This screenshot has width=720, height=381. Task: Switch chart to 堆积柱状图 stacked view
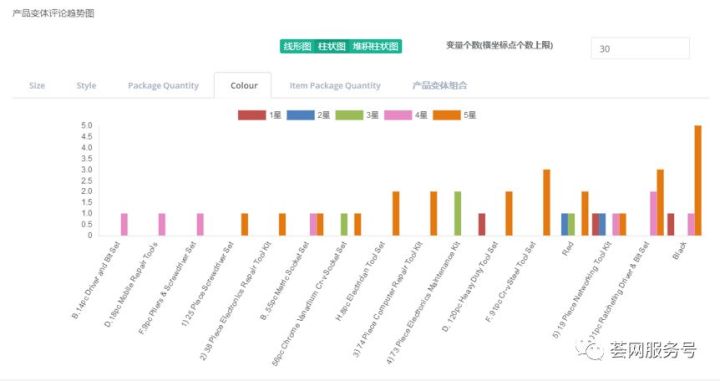[x=375, y=46]
